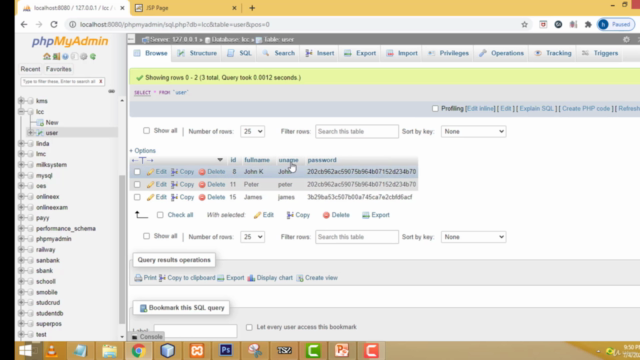Click the red Delete icon for row James
This screenshot has width=640, height=360.
[x=202, y=198]
